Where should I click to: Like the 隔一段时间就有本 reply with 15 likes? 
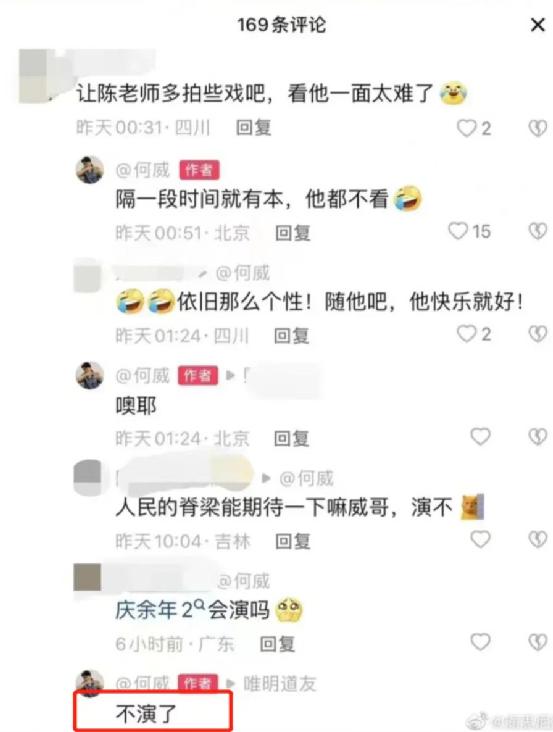pos(458,231)
